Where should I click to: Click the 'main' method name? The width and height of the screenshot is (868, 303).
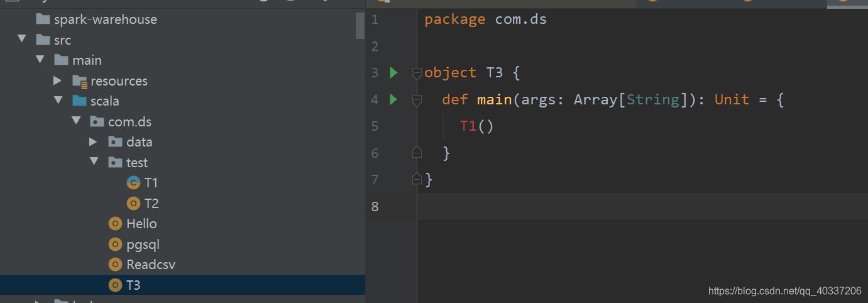[x=495, y=99]
